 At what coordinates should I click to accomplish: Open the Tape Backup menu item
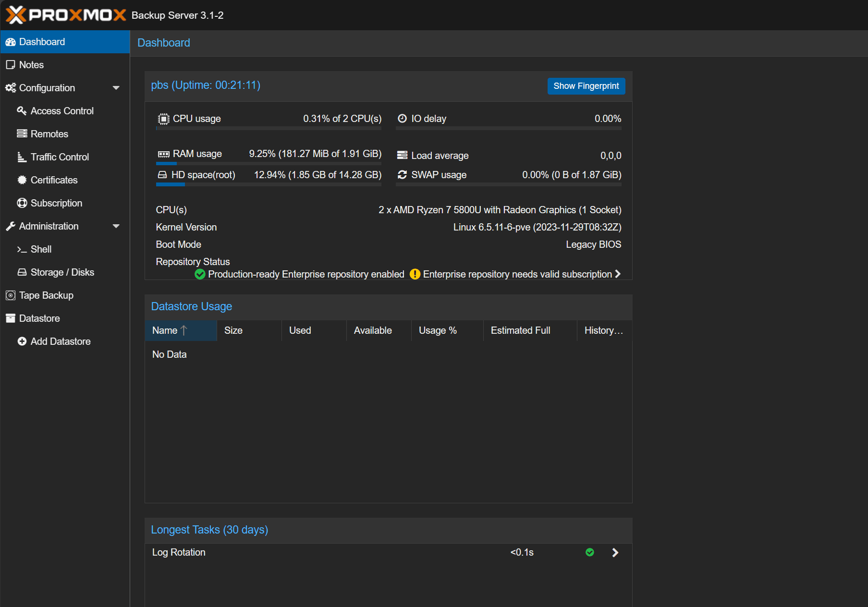coord(46,295)
